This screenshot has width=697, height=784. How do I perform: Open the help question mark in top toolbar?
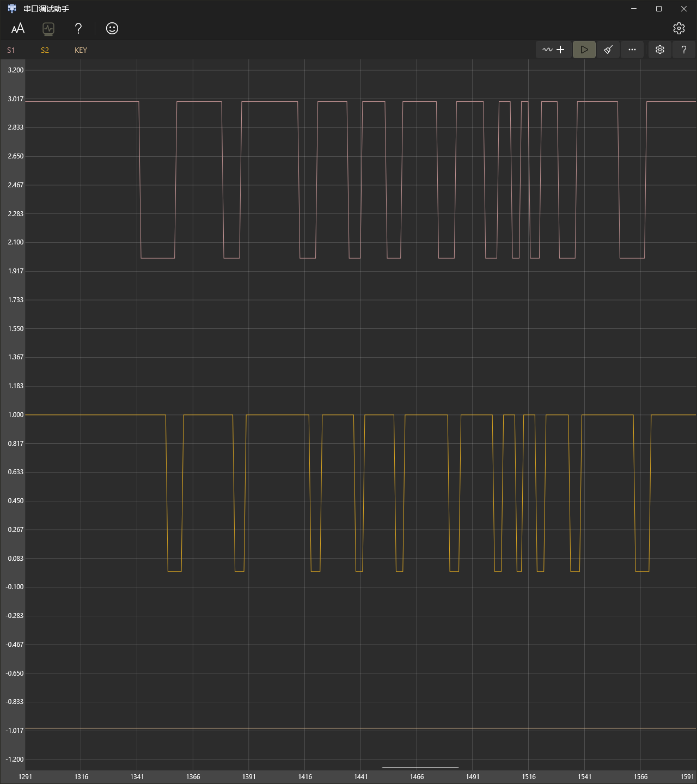click(x=78, y=28)
